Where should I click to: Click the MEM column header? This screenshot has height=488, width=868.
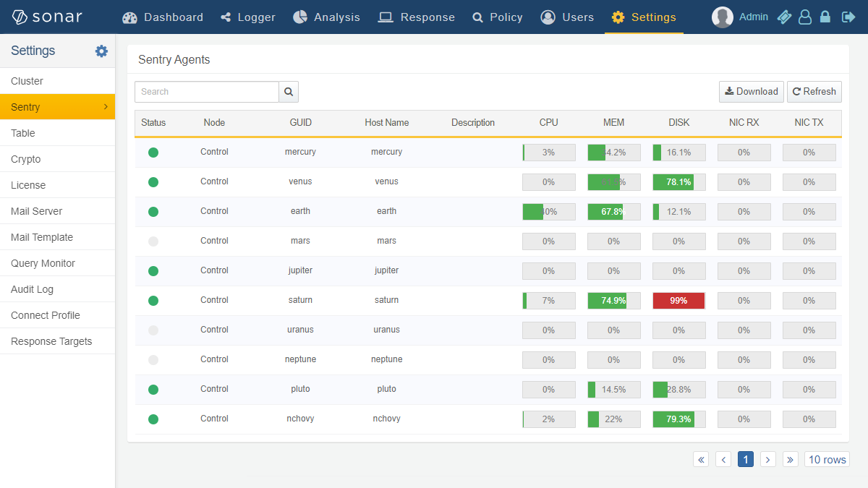[x=614, y=123]
